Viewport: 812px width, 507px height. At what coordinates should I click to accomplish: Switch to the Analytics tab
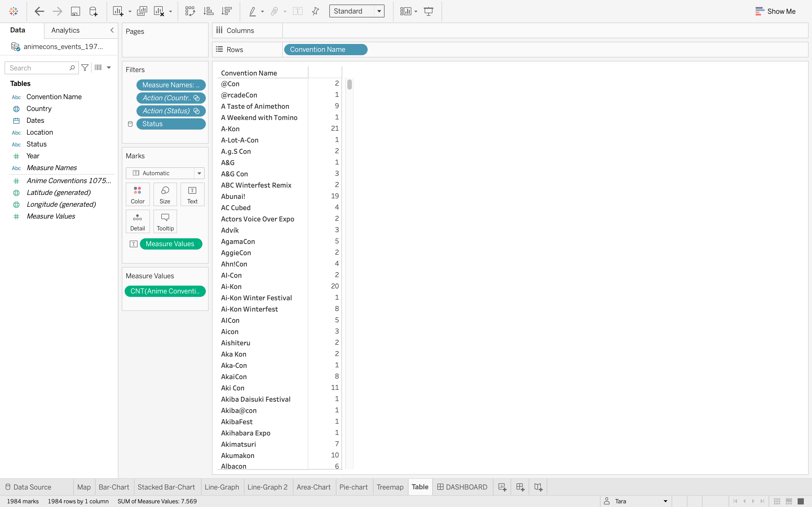(65, 30)
